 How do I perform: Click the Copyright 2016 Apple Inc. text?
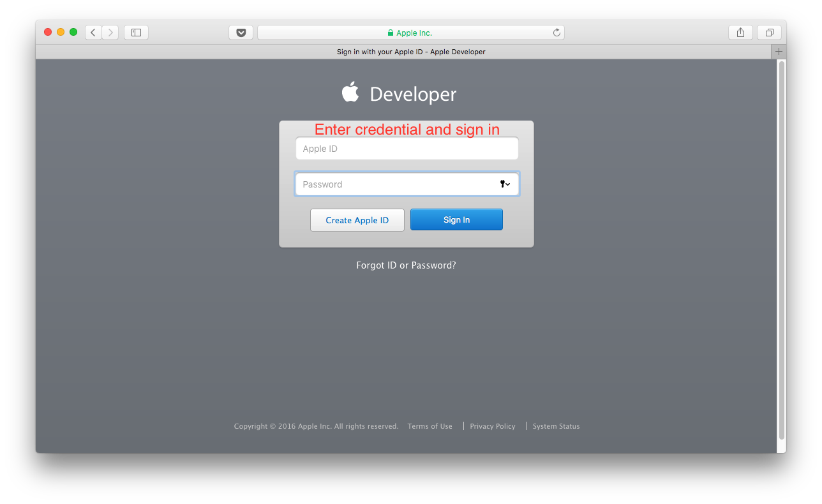click(317, 426)
